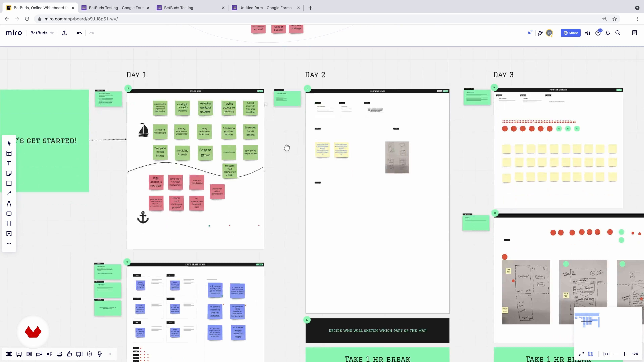Open the tab search dropdown arrow
Viewport: 644px width, 362px height.
637,8
